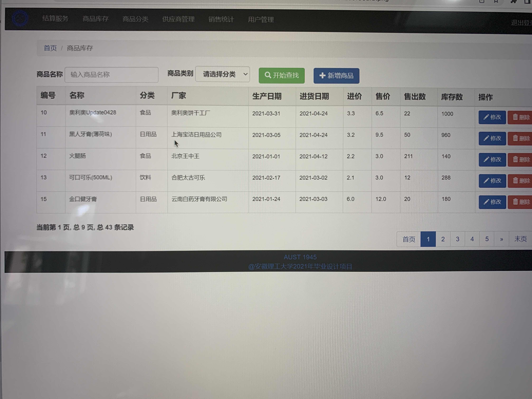Go to page 5
Viewport: 532px width, 399px height.
[x=487, y=239]
